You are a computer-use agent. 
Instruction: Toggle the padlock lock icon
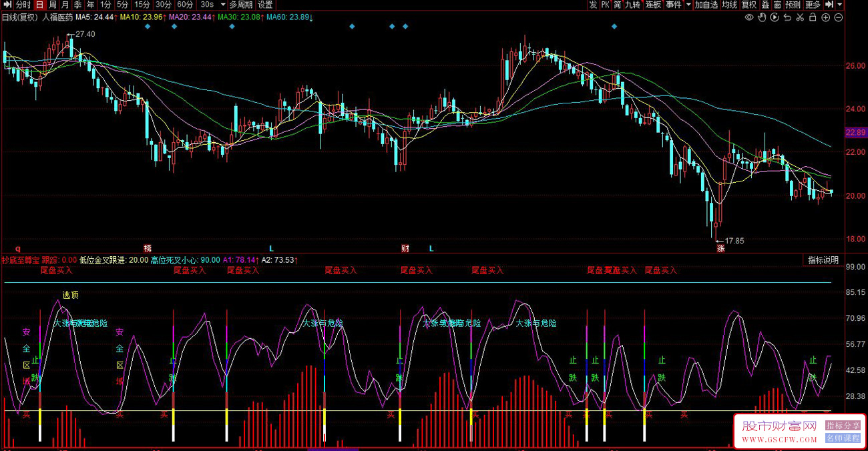[x=813, y=17]
